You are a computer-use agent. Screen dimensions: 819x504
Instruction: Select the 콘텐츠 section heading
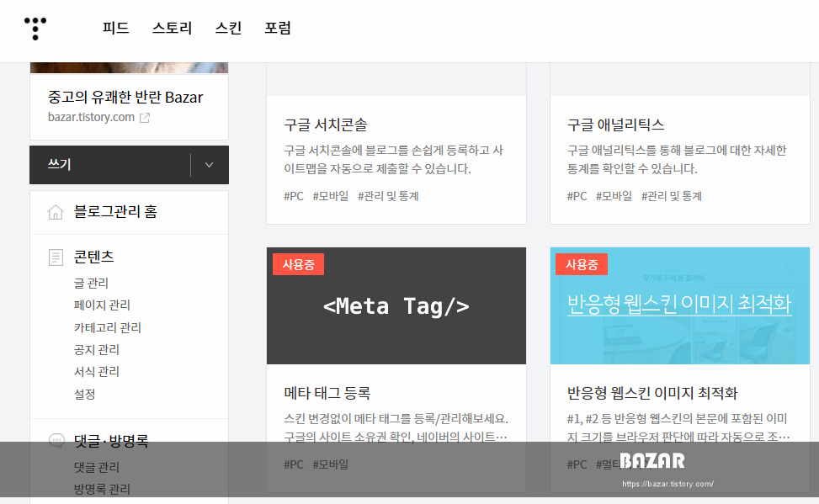[x=93, y=257]
